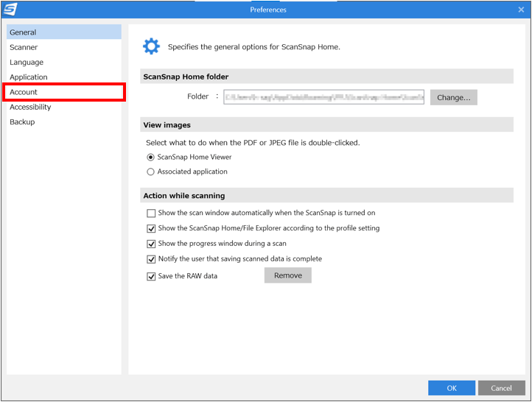
Task: Select the ScanSnap Home Viewer radio option
Action: [x=151, y=157]
